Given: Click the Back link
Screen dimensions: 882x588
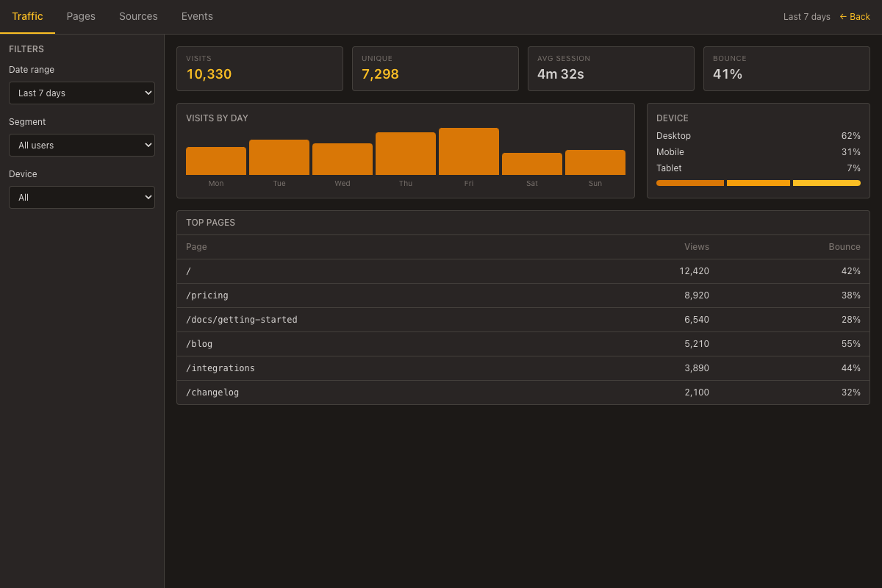Looking at the screenshot, I should coord(855,16).
